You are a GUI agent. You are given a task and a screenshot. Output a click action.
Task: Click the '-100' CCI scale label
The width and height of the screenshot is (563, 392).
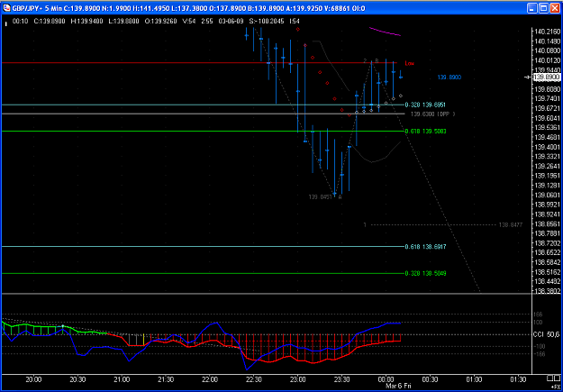click(540, 346)
